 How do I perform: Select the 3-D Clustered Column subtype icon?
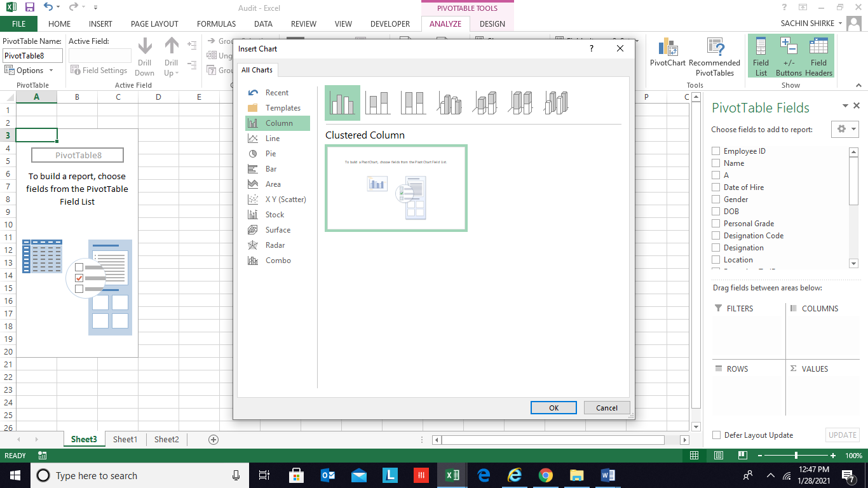pos(449,103)
